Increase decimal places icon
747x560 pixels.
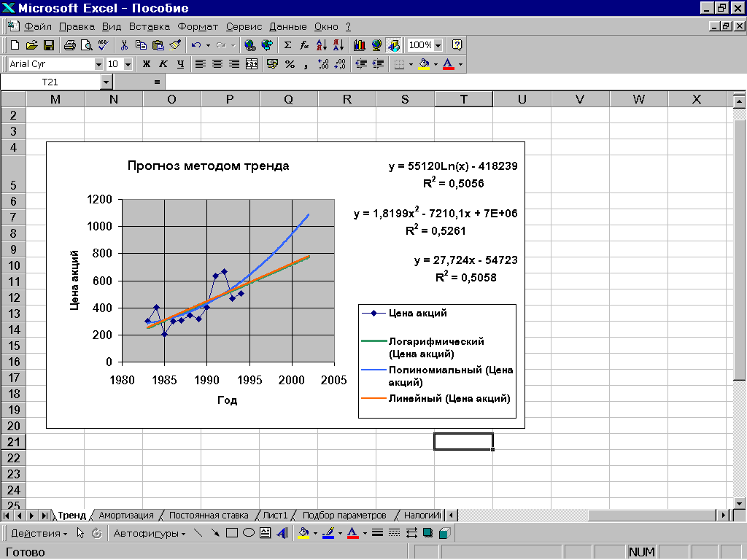coord(323,64)
